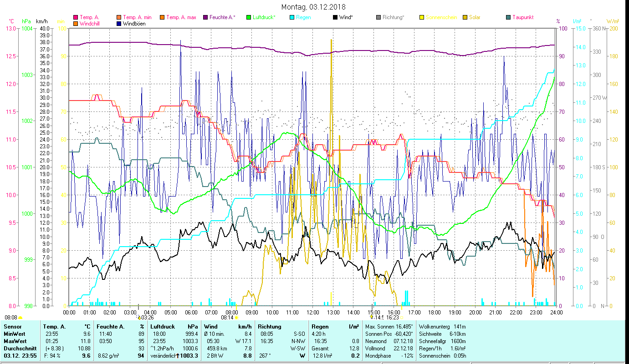Click the average temperature value '10.88'
This screenshot has width=629, height=364.
(84, 349)
